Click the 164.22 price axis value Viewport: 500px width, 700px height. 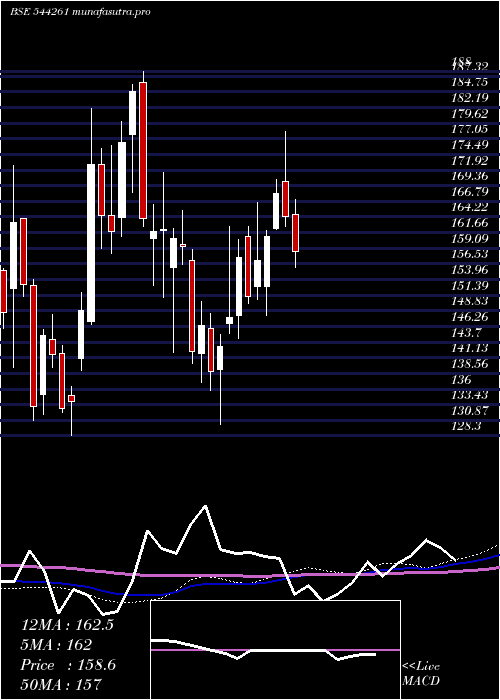pos(471,207)
